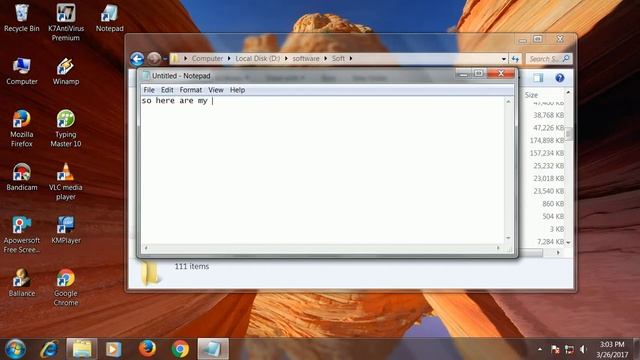Switch to File Explorer taskbar button
This screenshot has width=640, height=360.
pos(82,349)
